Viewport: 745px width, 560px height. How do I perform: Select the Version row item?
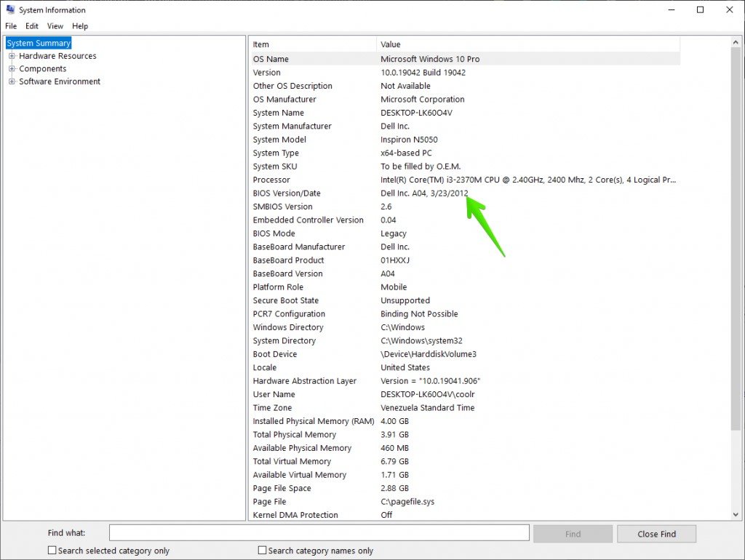click(465, 73)
